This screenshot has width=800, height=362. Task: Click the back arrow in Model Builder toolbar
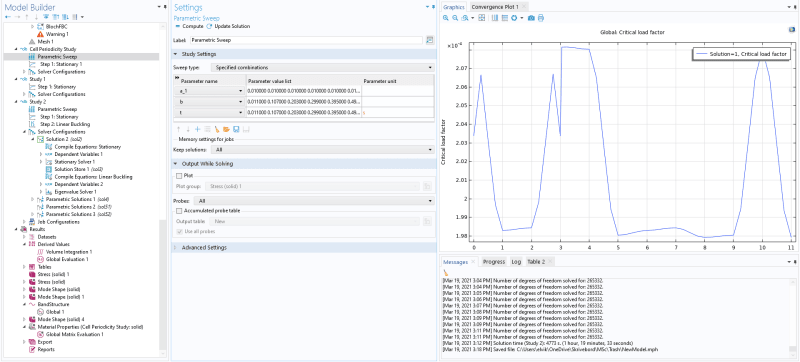point(8,17)
